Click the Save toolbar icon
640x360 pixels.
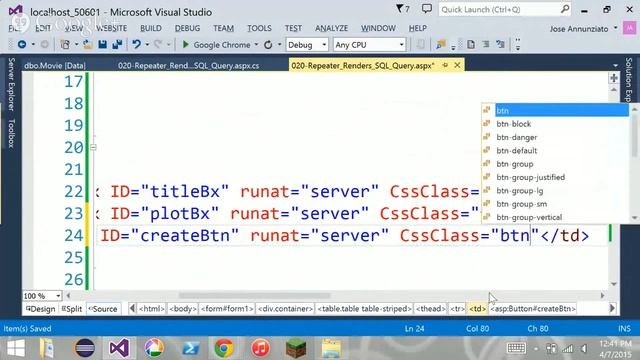[102, 44]
